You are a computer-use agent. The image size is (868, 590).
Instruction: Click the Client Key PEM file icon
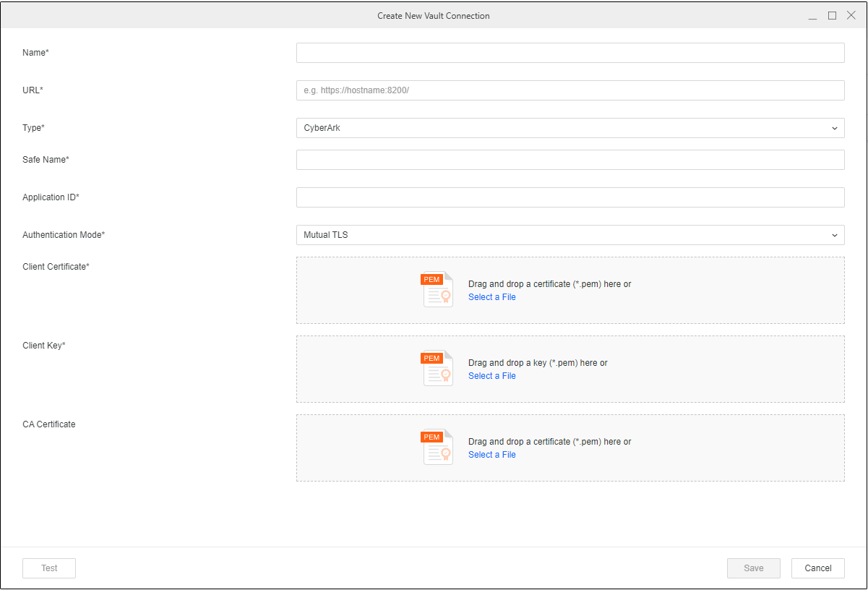pos(437,369)
